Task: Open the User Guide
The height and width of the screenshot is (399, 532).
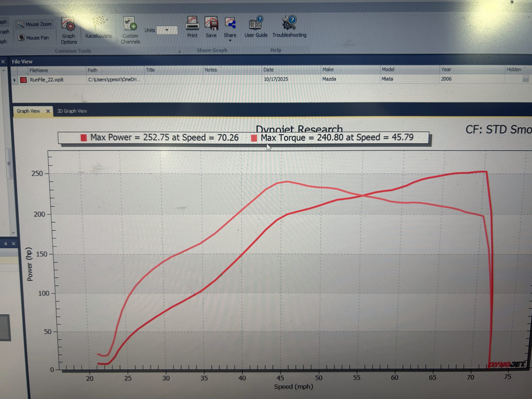Action: (256, 27)
